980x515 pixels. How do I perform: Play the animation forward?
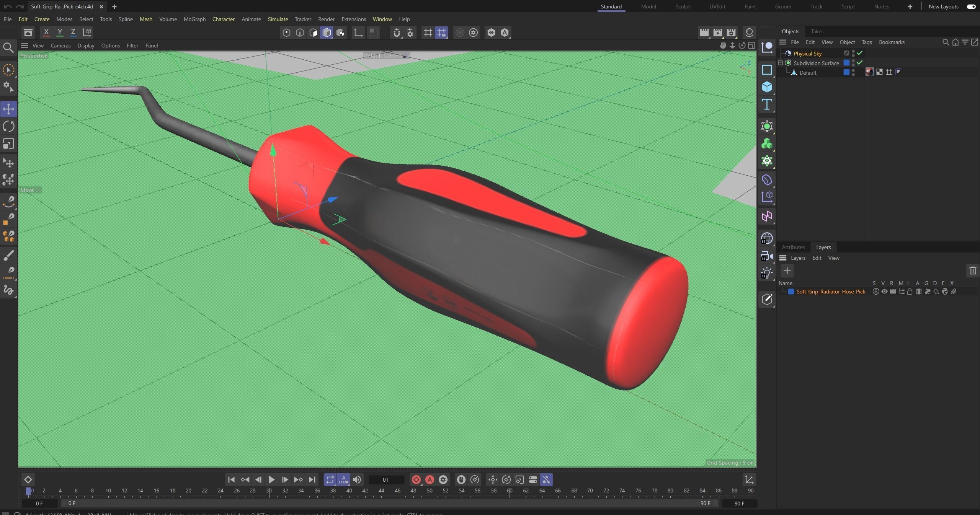click(x=271, y=479)
